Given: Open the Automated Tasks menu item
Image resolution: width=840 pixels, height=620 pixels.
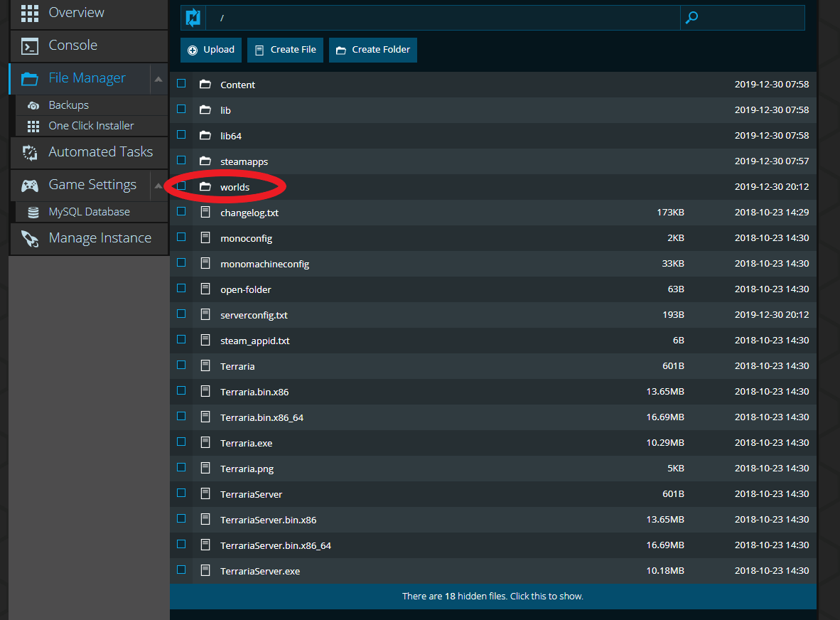Looking at the screenshot, I should coord(89,153).
